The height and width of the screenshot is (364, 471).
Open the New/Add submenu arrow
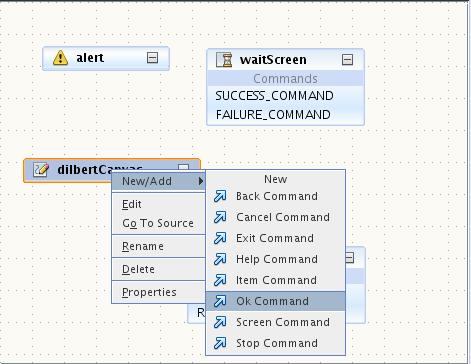point(201,181)
